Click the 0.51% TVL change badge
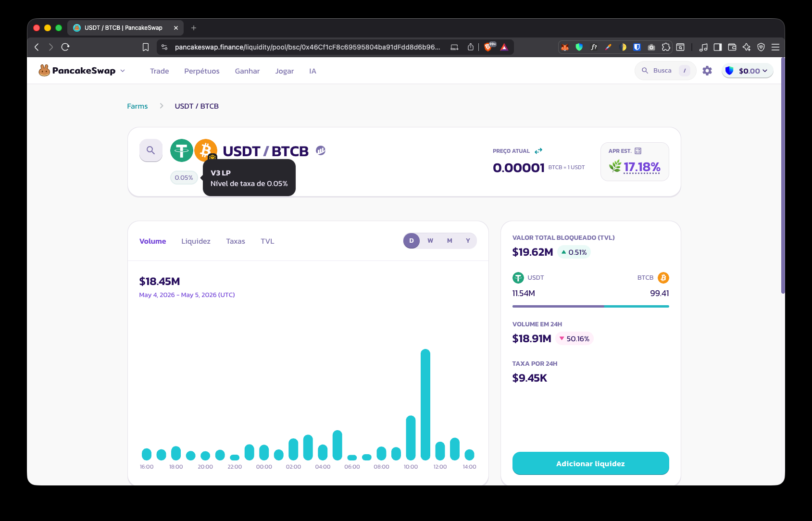Viewport: 812px width, 521px height. (574, 252)
